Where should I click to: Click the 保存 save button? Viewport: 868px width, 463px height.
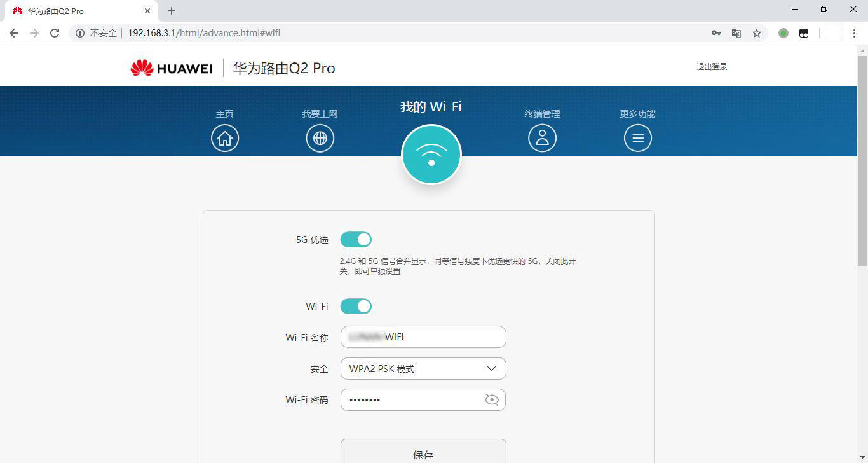pyautogui.click(x=423, y=451)
